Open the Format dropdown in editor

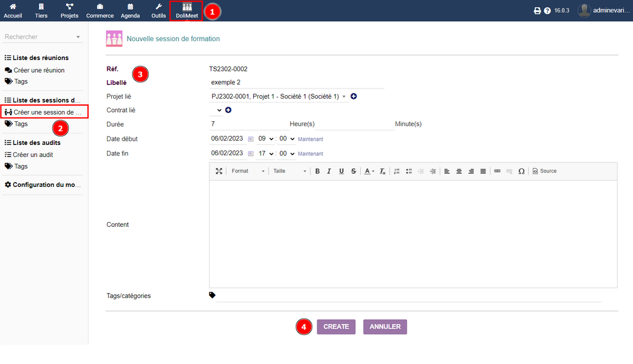tap(248, 171)
